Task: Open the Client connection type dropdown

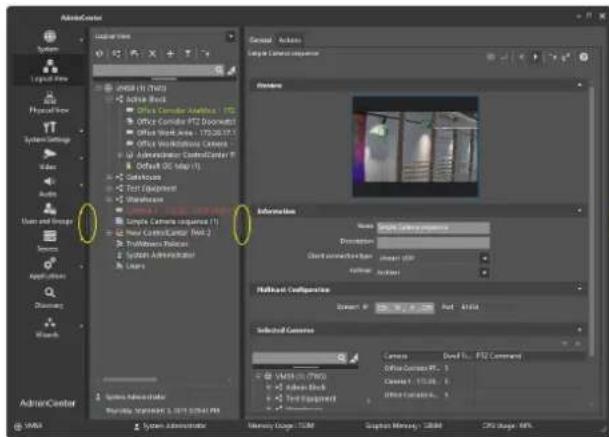Action: 485,258
